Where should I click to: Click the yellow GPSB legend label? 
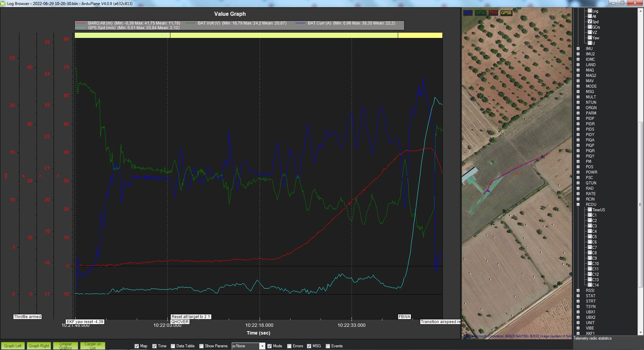pos(506,12)
